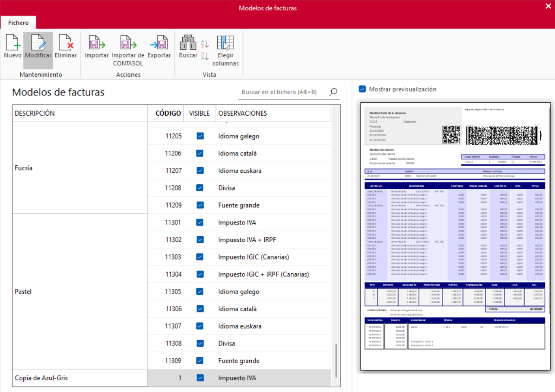The height and width of the screenshot is (392, 555).
Task: Click the OBSERVACIONES column header
Action: 273,114
